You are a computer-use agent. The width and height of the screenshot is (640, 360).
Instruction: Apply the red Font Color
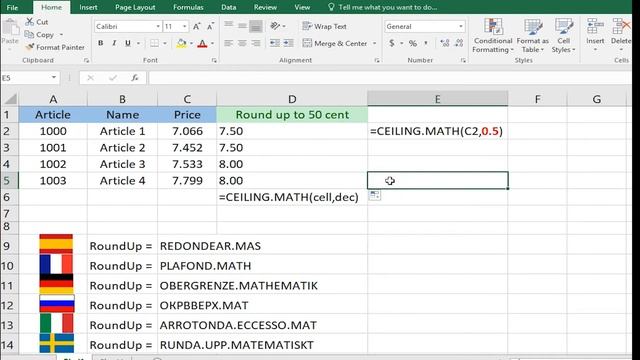(x=202, y=43)
